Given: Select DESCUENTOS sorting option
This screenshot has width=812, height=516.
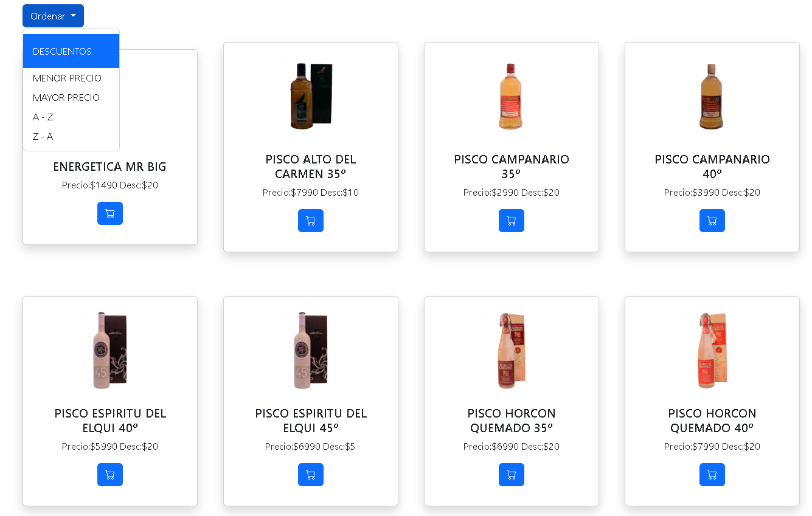Looking at the screenshot, I should tap(61, 51).
